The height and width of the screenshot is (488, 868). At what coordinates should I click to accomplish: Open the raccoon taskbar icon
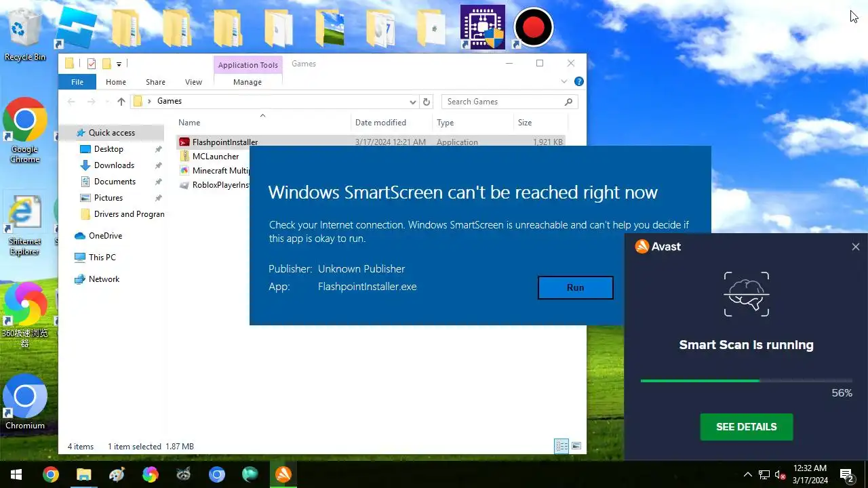[x=183, y=474]
